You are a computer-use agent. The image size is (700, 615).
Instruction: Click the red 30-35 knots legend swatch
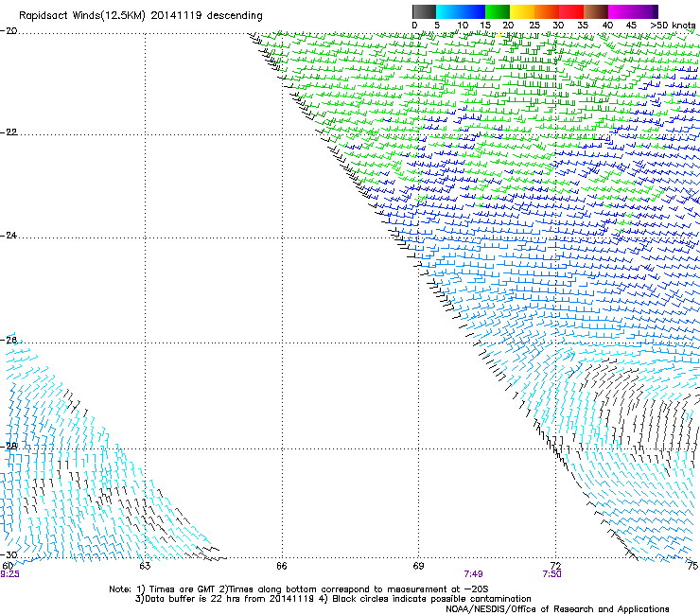click(x=571, y=11)
